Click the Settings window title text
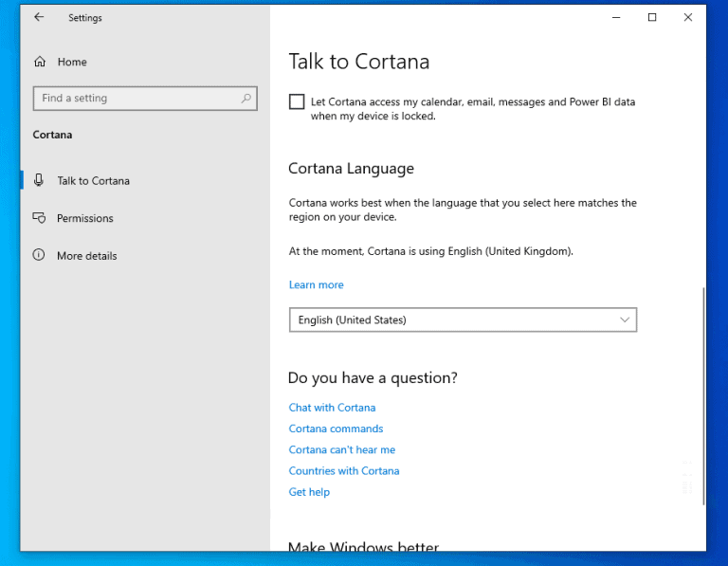728x566 pixels. 85,18
